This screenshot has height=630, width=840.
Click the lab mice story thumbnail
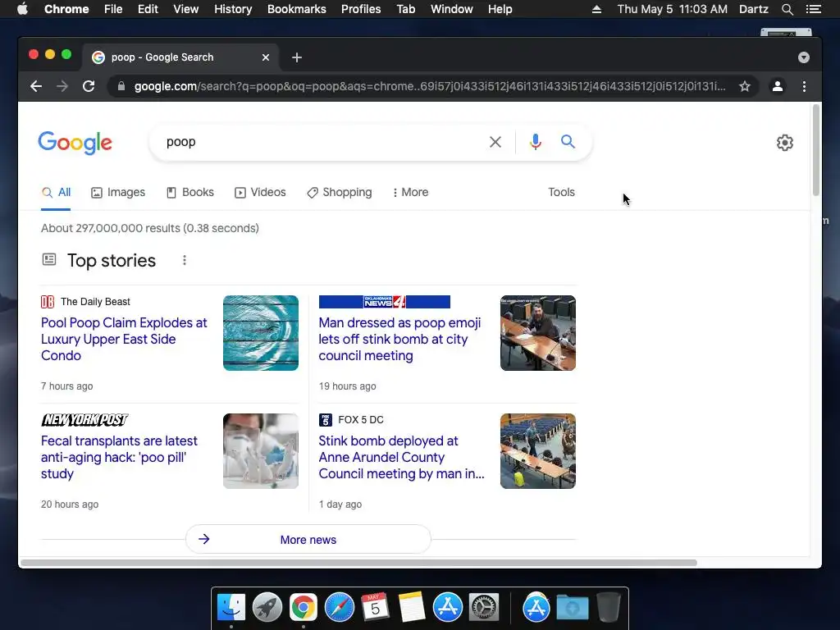tap(261, 451)
